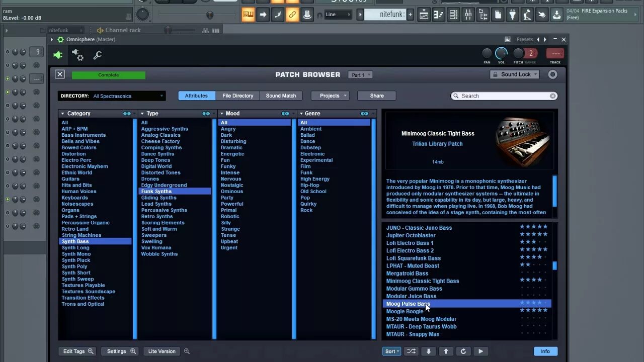Image resolution: width=644 pixels, height=362 pixels.
Task: Click the round button beside Sound Lock
Action: click(553, 74)
